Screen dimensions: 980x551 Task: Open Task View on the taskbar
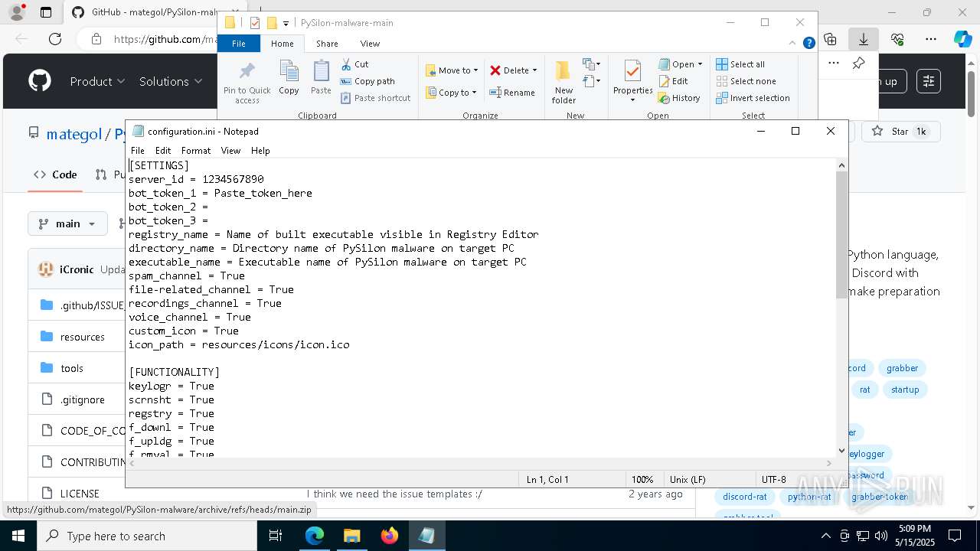click(276, 536)
